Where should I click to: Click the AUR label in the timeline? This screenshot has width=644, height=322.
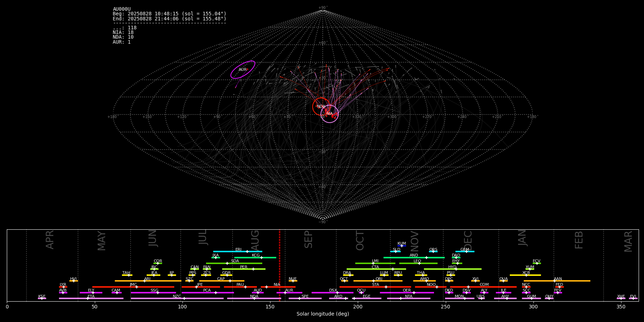click(x=289, y=291)
